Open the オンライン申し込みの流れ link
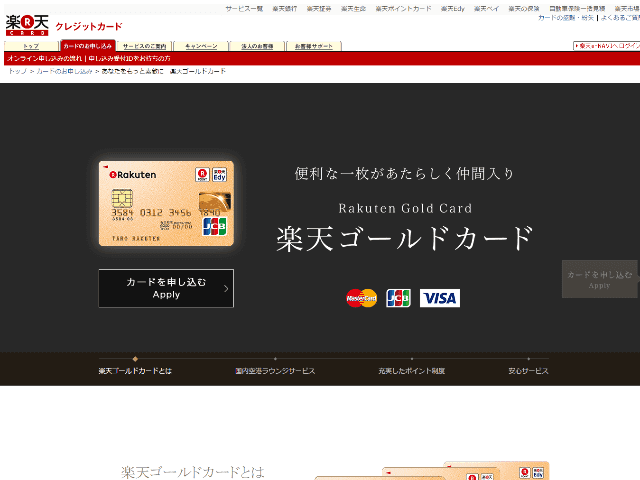Image resolution: width=640 pixels, height=480 pixels. click(x=44, y=58)
